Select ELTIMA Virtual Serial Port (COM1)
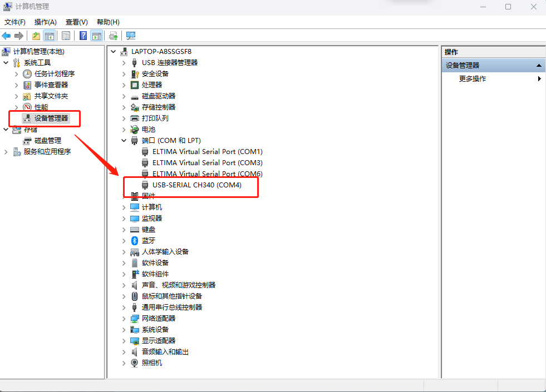Image resolution: width=546 pixels, height=392 pixels. (207, 152)
